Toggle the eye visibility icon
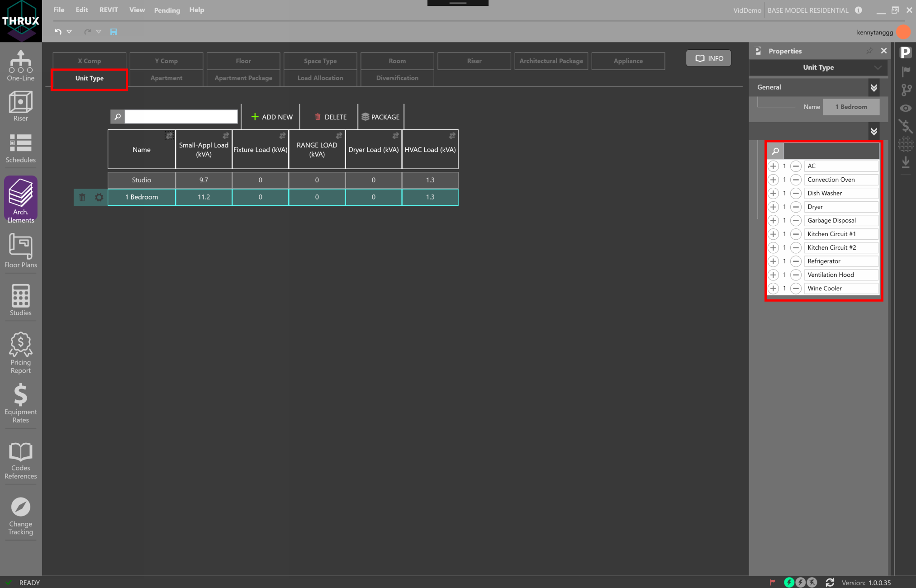 [x=906, y=108]
